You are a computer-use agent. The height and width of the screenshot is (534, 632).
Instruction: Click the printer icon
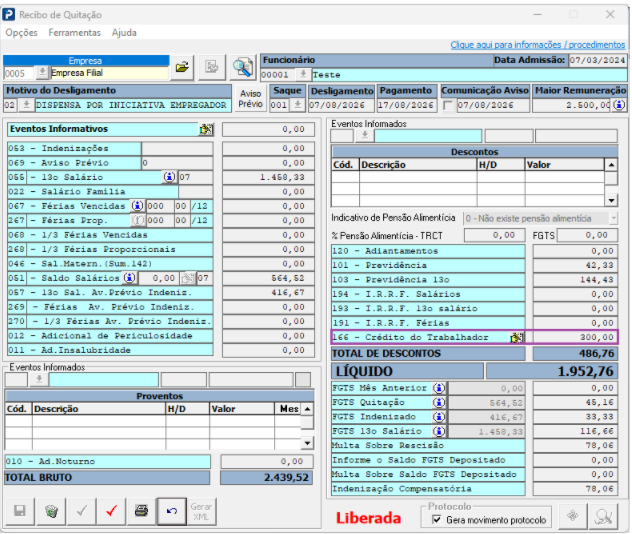point(141,511)
